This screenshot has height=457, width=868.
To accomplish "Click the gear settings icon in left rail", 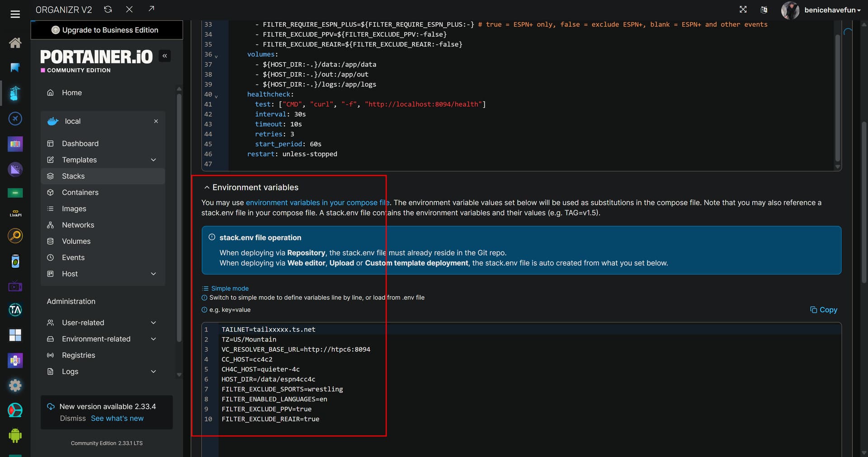I will click(15, 385).
